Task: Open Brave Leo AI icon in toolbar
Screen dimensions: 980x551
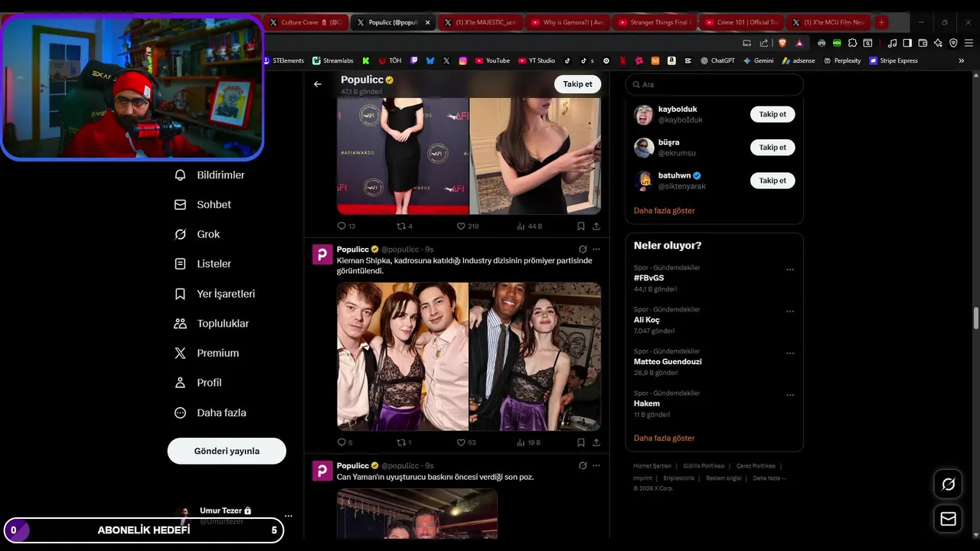Action: coord(938,43)
